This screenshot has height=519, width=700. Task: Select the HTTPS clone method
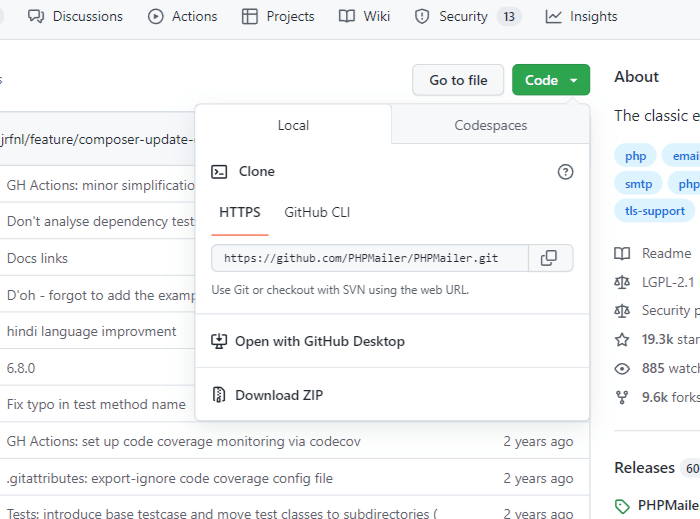point(240,212)
